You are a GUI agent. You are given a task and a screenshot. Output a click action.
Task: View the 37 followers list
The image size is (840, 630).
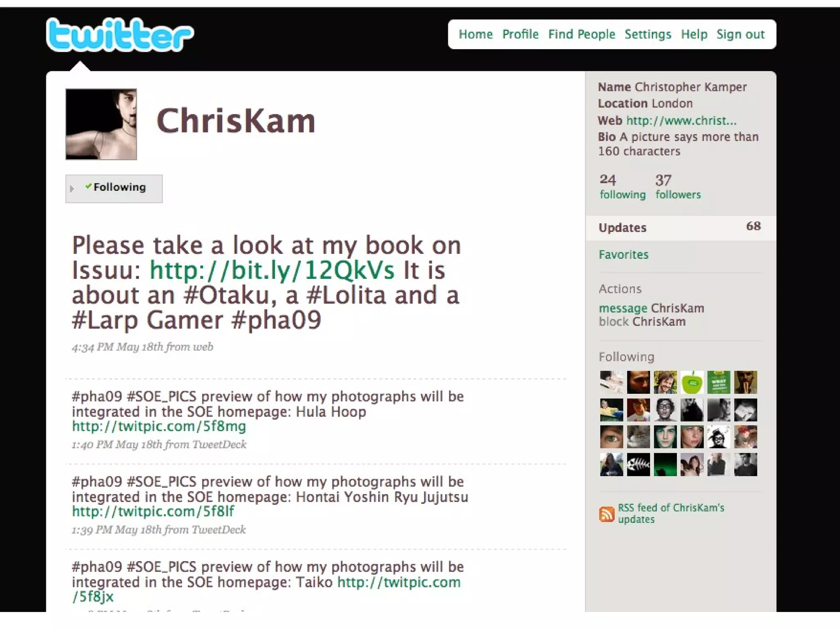click(x=678, y=187)
